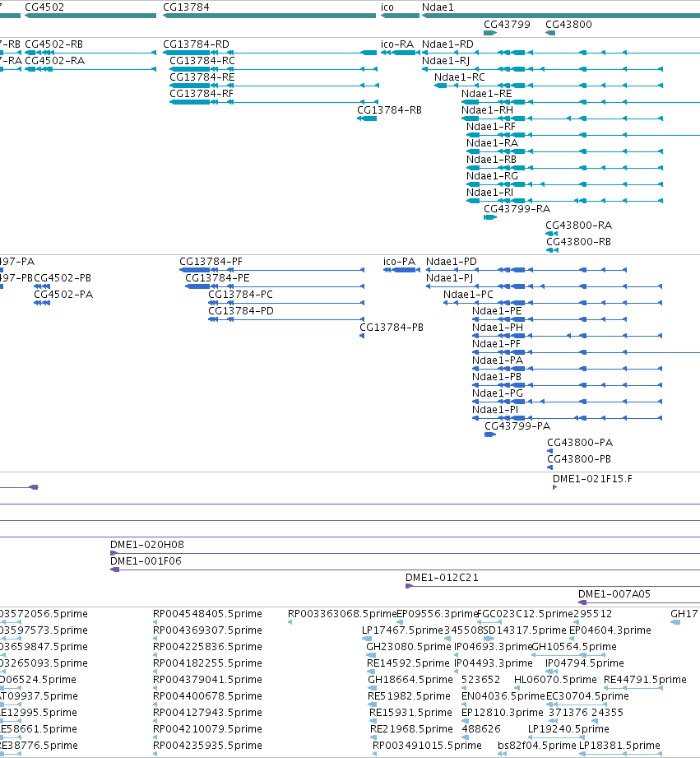The image size is (700, 758).
Task: Click EST label RE14592.5prime
Action: pos(408,663)
